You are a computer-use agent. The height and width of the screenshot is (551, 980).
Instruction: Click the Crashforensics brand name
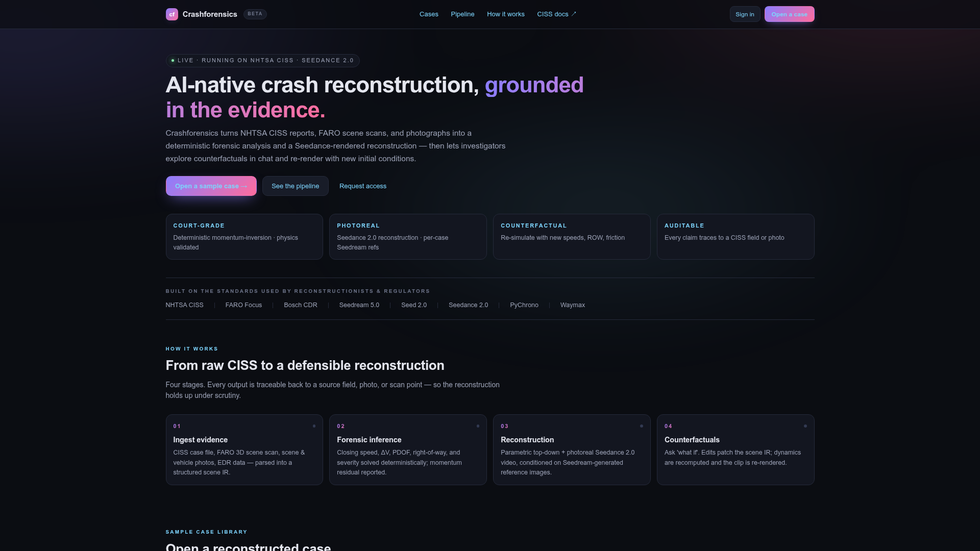click(210, 14)
